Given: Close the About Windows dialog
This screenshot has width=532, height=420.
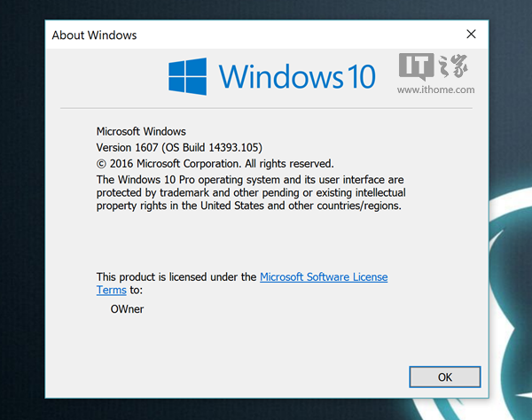Looking at the screenshot, I should (471, 34).
